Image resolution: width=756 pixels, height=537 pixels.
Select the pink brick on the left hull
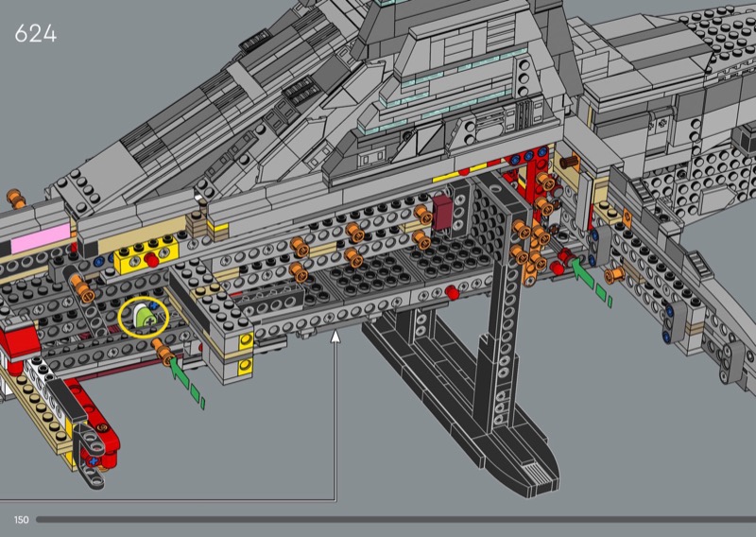click(39, 234)
